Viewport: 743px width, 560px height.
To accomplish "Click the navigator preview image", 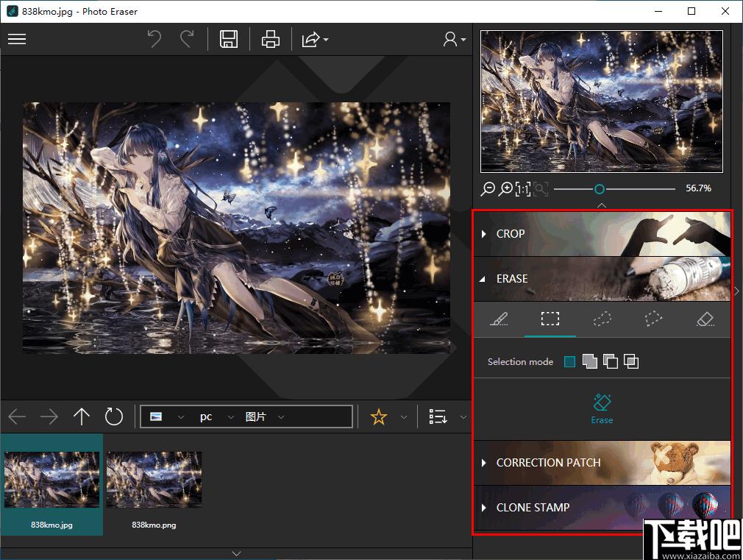I will tap(601, 102).
